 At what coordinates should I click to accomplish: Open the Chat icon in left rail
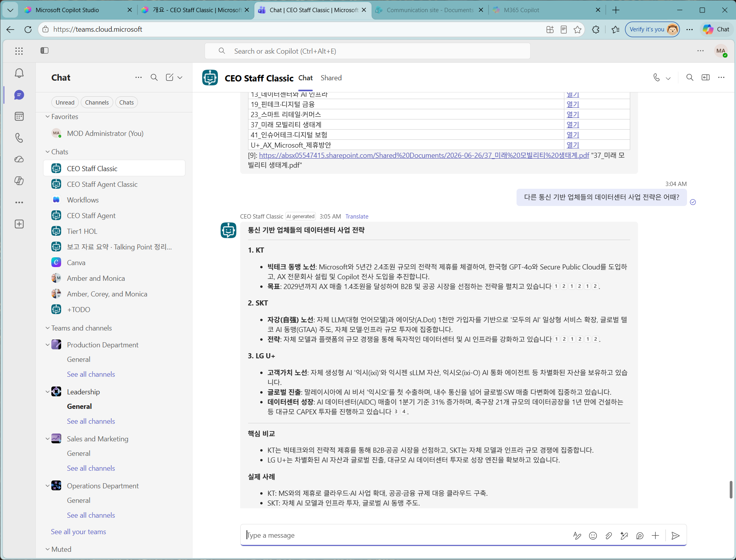(19, 95)
